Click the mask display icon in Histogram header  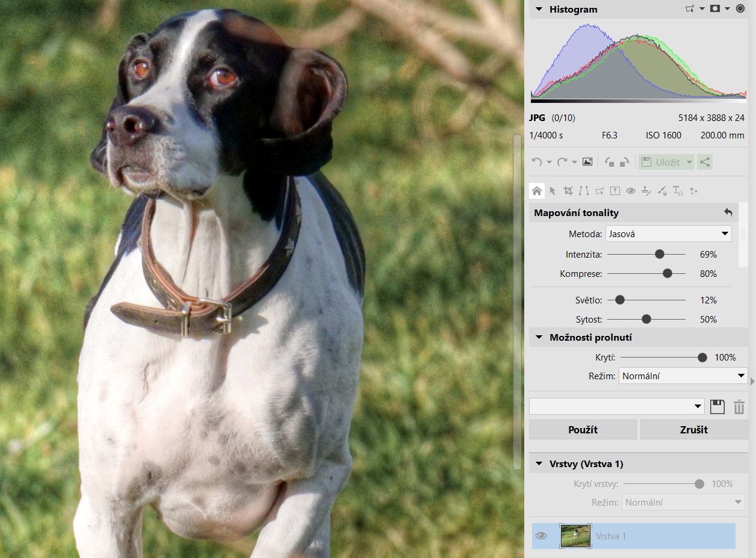click(715, 9)
